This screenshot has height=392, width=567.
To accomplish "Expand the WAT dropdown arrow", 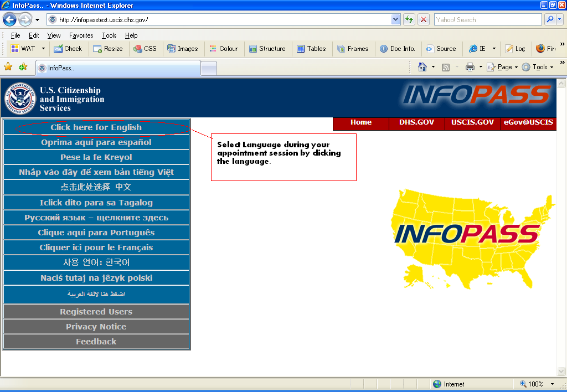I will click(x=43, y=49).
